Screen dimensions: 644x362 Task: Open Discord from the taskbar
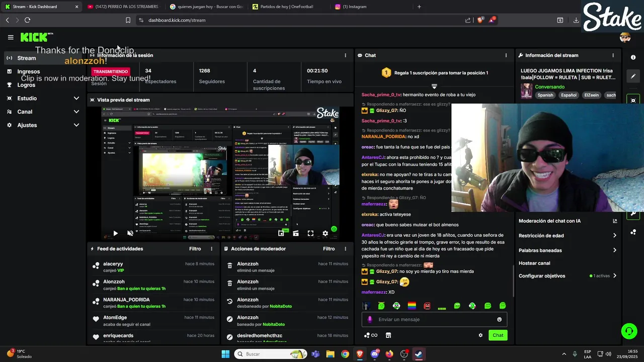374,354
